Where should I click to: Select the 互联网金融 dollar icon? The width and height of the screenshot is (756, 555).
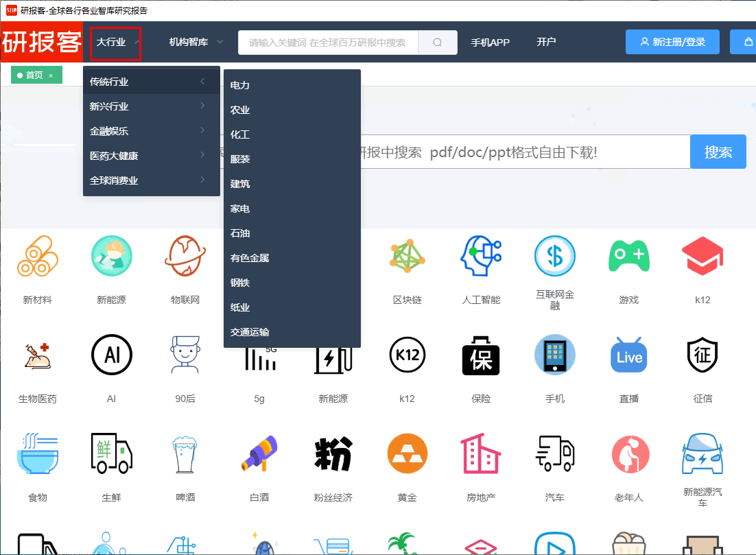tap(555, 256)
